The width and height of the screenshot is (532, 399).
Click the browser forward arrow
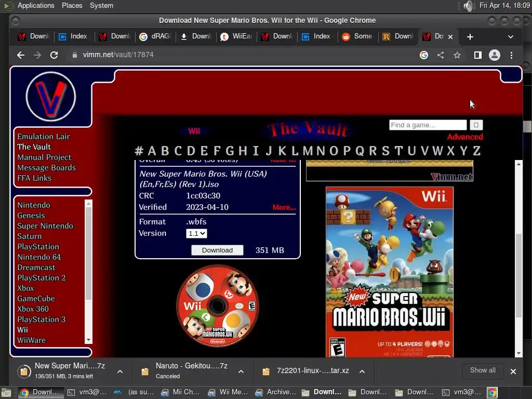(37, 55)
